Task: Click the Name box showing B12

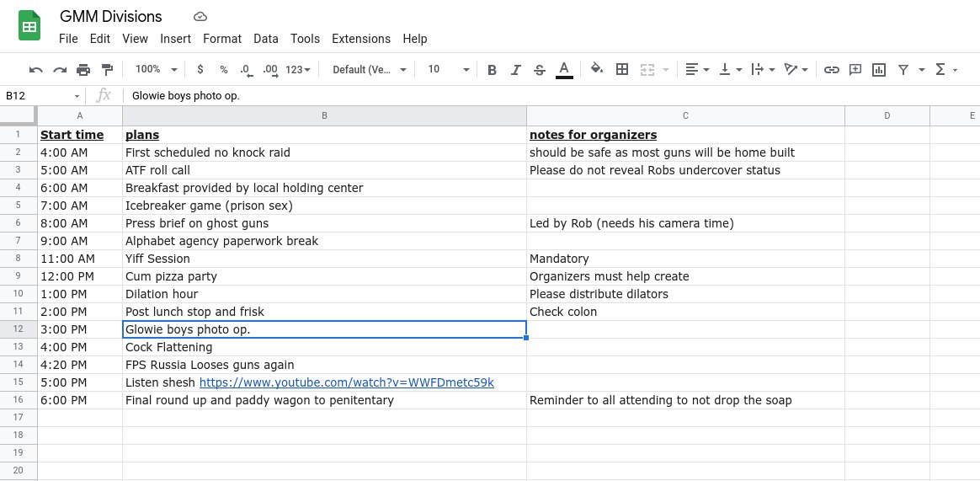Action: pos(42,96)
